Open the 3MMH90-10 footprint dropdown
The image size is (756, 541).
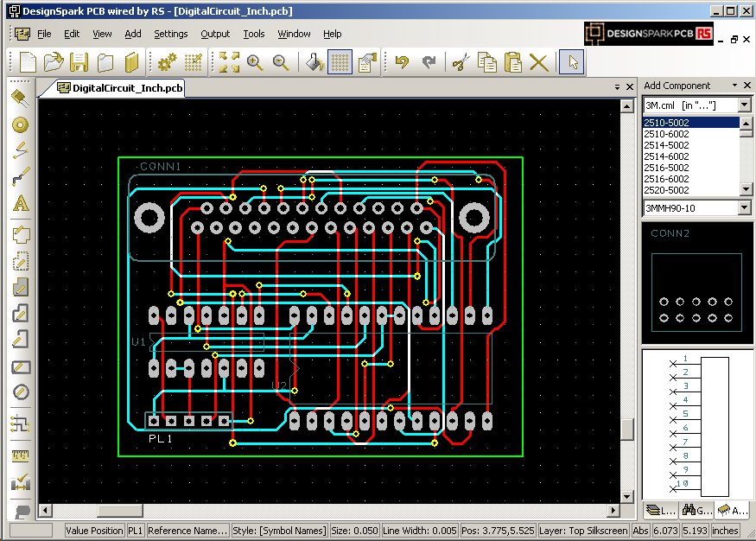click(x=743, y=207)
